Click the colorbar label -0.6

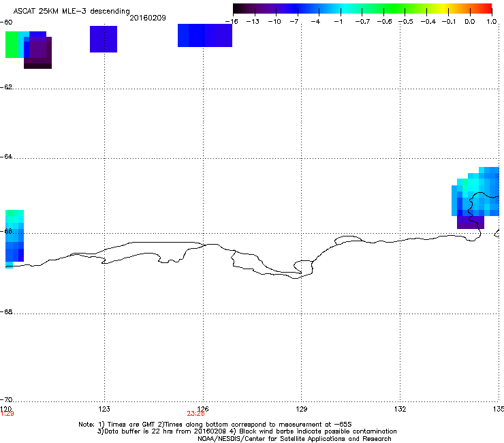(x=384, y=22)
